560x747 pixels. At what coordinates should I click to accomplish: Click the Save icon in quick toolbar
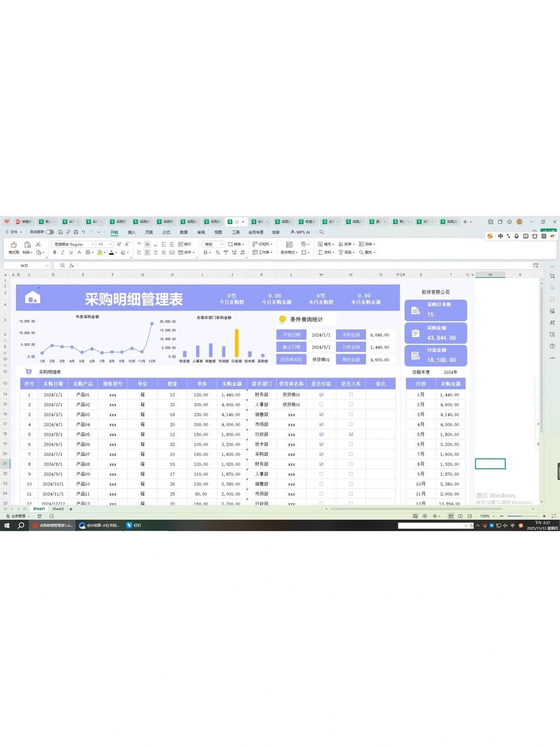pos(61,232)
